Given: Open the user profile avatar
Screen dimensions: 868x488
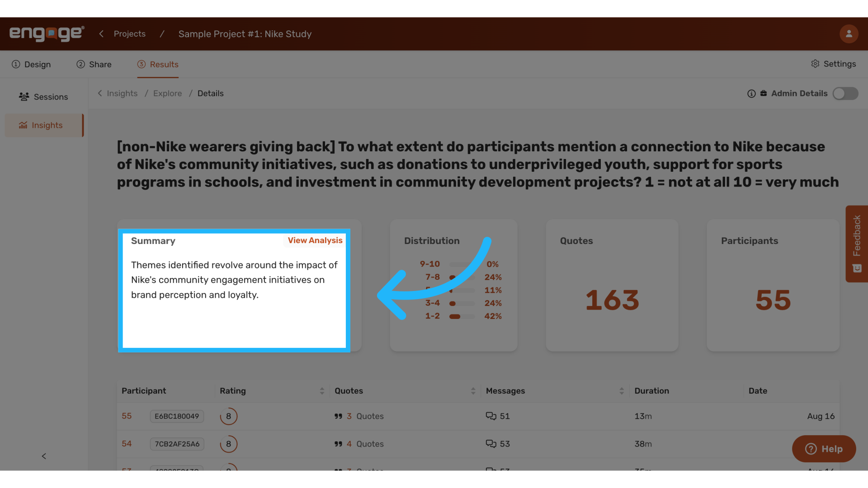Looking at the screenshot, I should click(849, 34).
